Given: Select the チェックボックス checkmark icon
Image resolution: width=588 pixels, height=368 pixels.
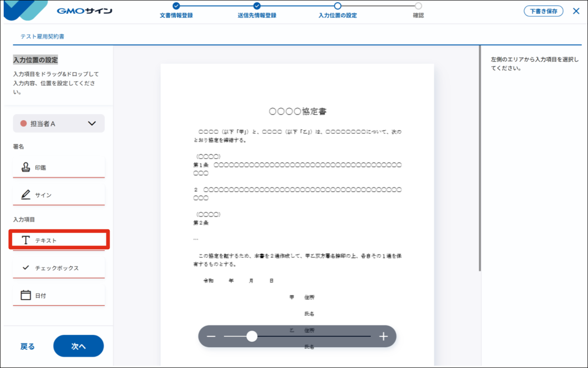Looking at the screenshot, I should pyautogui.click(x=26, y=268).
